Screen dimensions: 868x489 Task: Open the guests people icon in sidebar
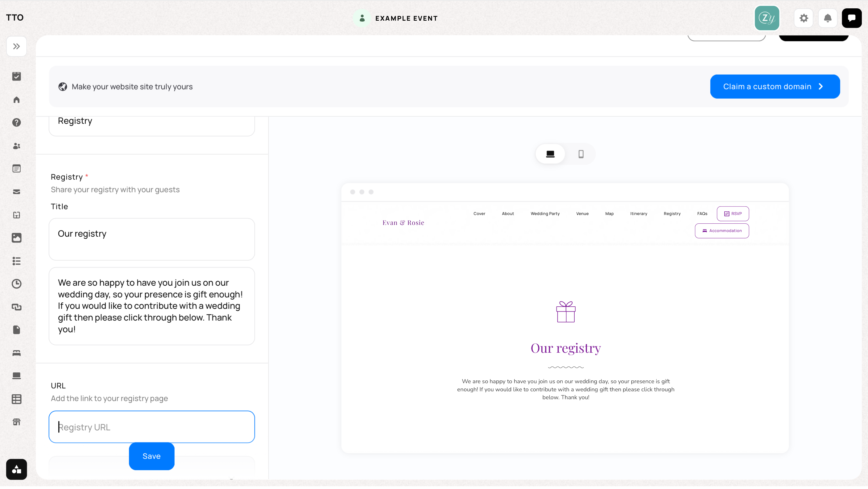(16, 146)
